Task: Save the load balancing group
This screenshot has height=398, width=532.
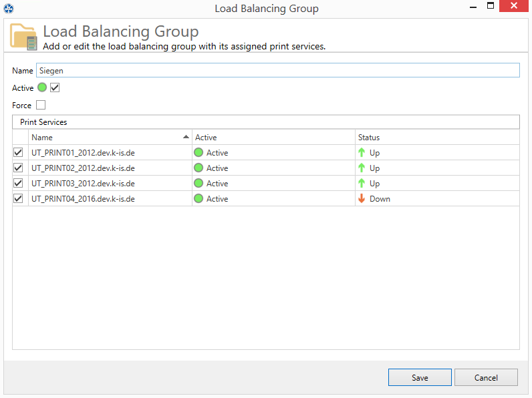Action: pyautogui.click(x=420, y=377)
